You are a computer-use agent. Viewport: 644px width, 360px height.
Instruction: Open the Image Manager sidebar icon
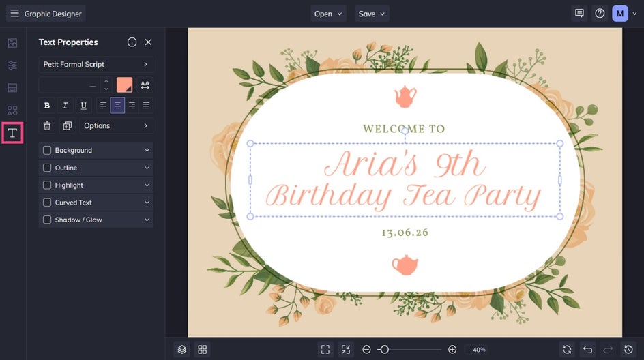[x=12, y=43]
